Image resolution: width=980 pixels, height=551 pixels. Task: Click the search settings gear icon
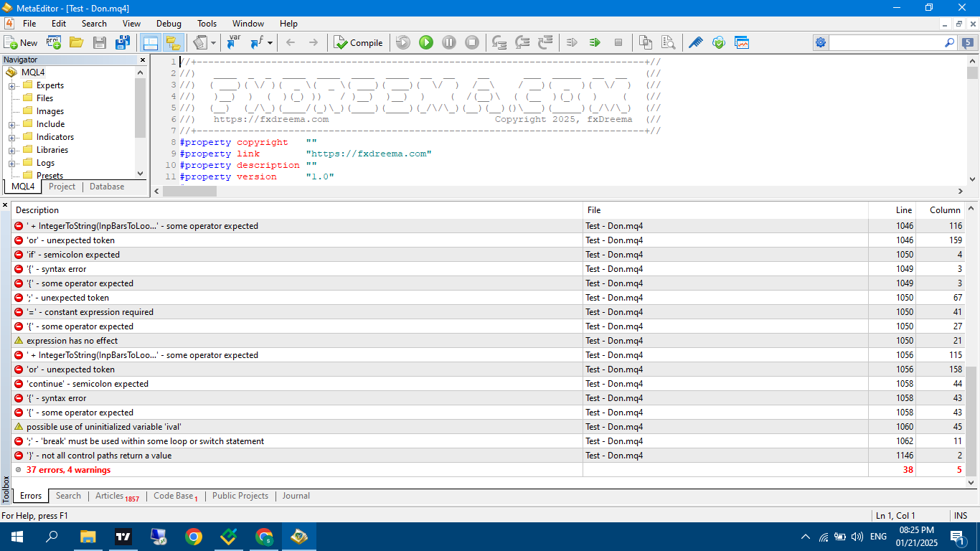click(x=821, y=43)
